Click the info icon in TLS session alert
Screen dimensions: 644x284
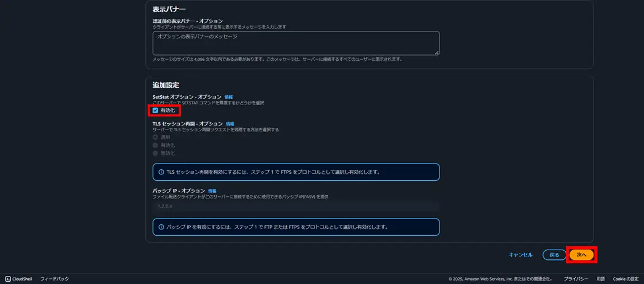tap(161, 172)
